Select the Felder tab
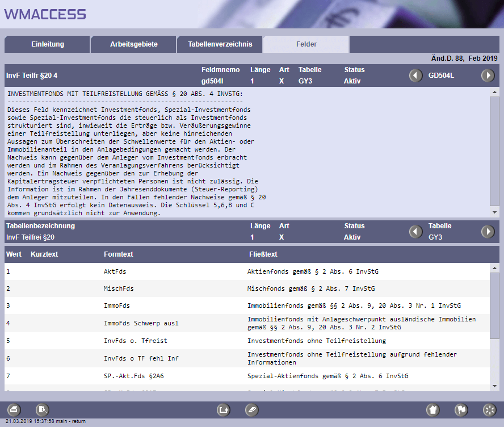This screenshot has width=504, height=427. pos(306,44)
